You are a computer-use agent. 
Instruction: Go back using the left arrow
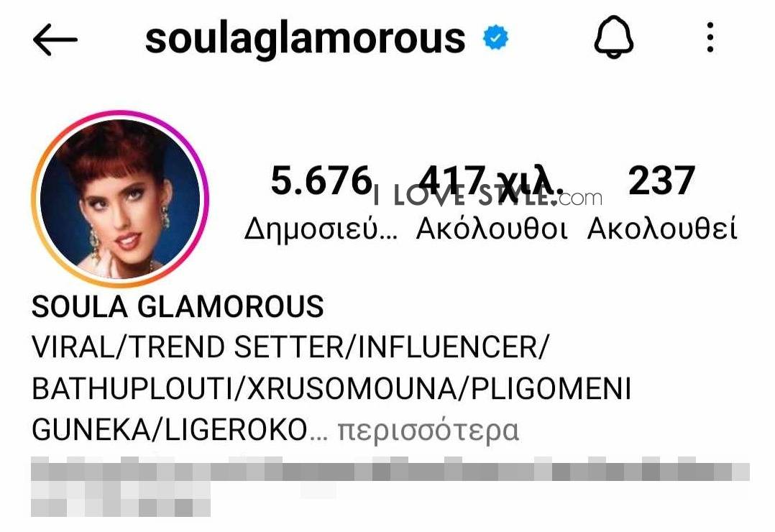click(55, 40)
